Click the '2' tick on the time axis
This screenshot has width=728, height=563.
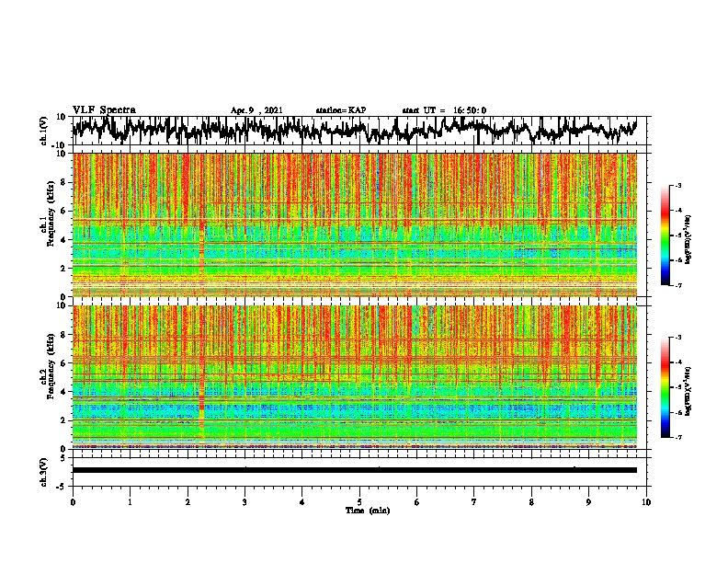pos(188,502)
